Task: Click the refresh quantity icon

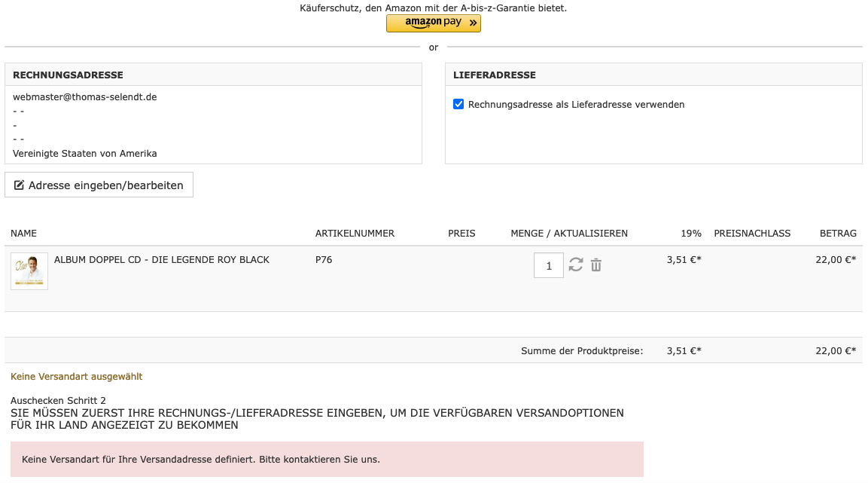Action: point(576,264)
